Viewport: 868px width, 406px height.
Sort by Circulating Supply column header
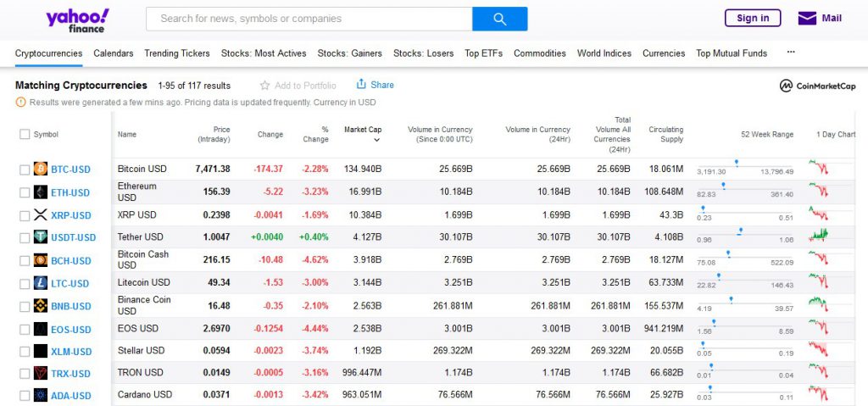[666, 135]
